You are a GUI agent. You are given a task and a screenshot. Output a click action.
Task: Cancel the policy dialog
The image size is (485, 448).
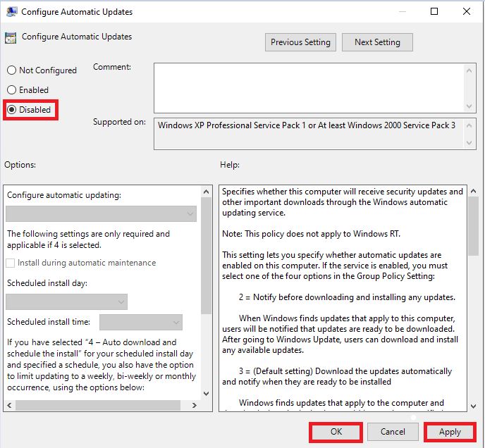[393, 431]
